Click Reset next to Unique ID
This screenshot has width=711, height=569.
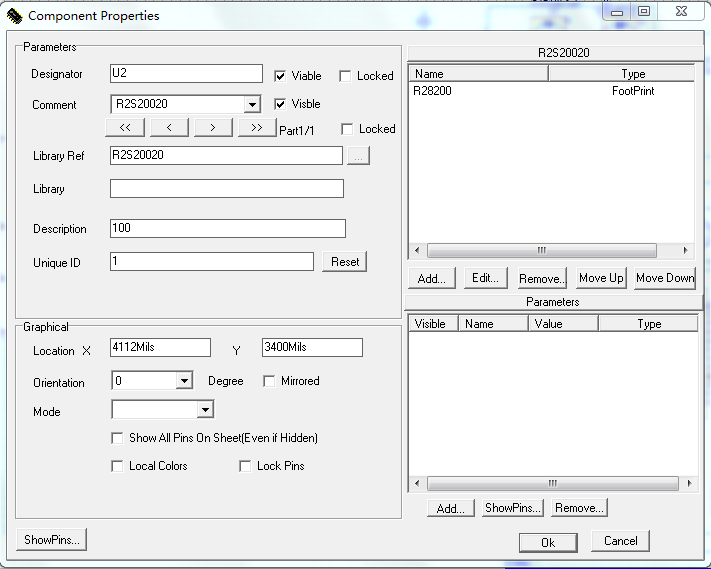click(x=345, y=262)
